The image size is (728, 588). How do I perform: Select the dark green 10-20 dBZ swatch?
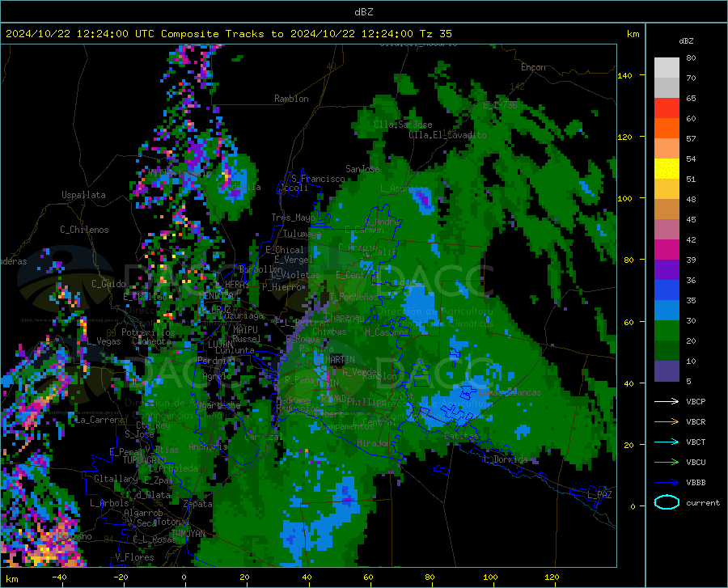667,351
